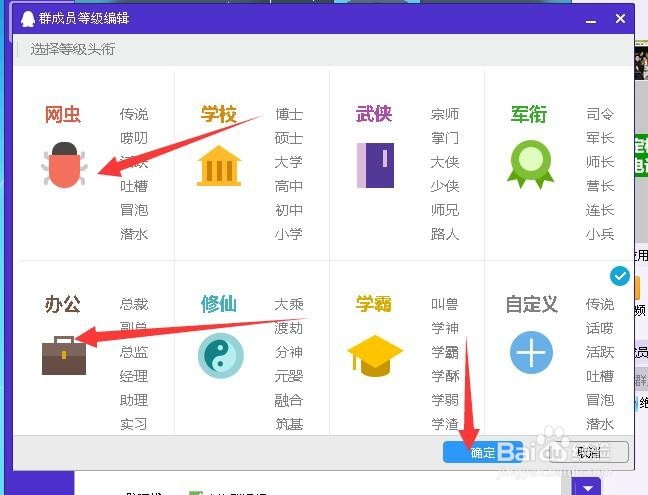Click 唠叨 under 网虫
The image size is (648, 495).
pyautogui.click(x=134, y=138)
